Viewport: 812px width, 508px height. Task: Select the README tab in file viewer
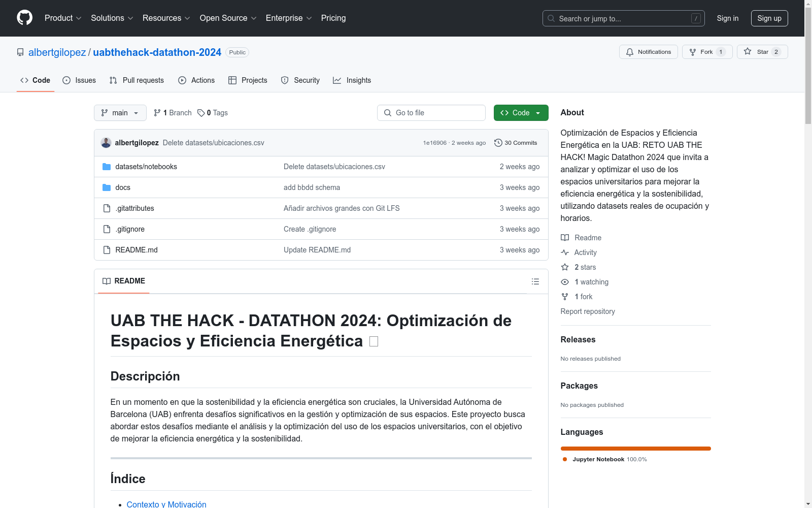[x=124, y=281]
